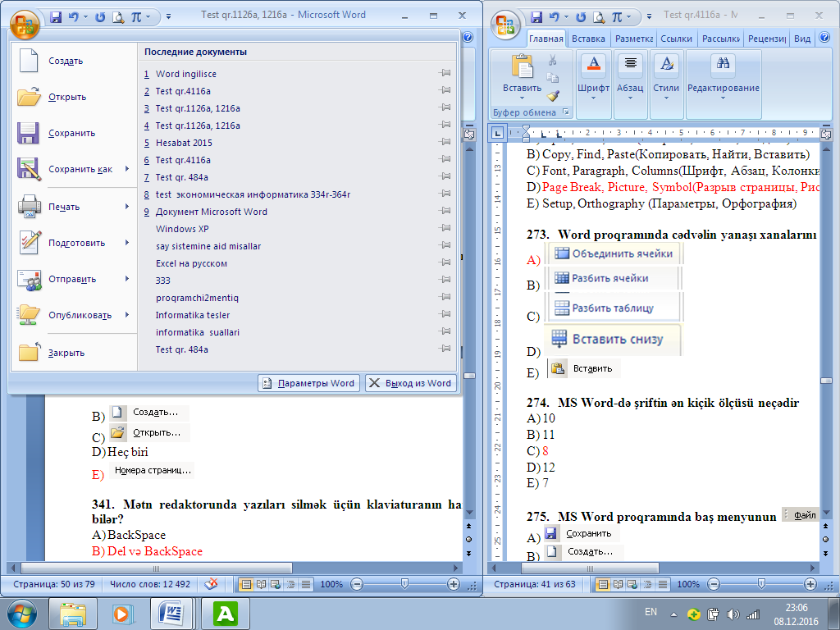Image resolution: width=840 pixels, height=630 pixels.
Task: Click the green A application icon on the taskbar
Action: (x=225, y=614)
